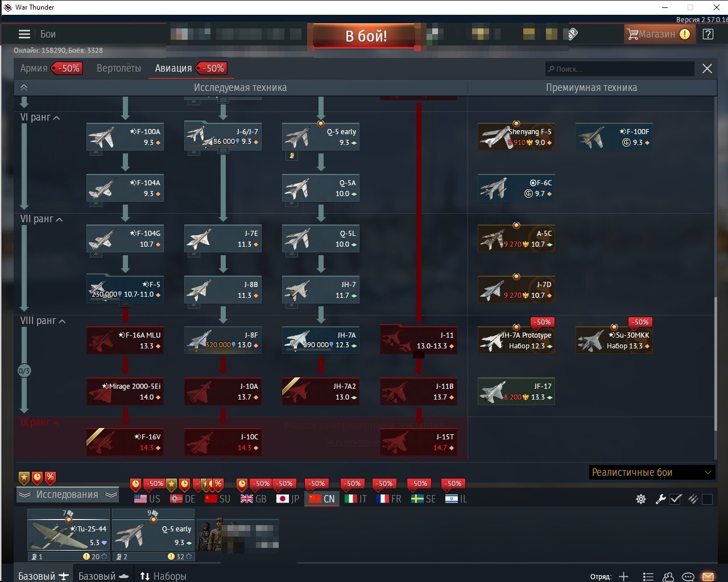Open the squad list icon
Image resolution: width=728 pixels, height=582 pixels.
[648, 576]
